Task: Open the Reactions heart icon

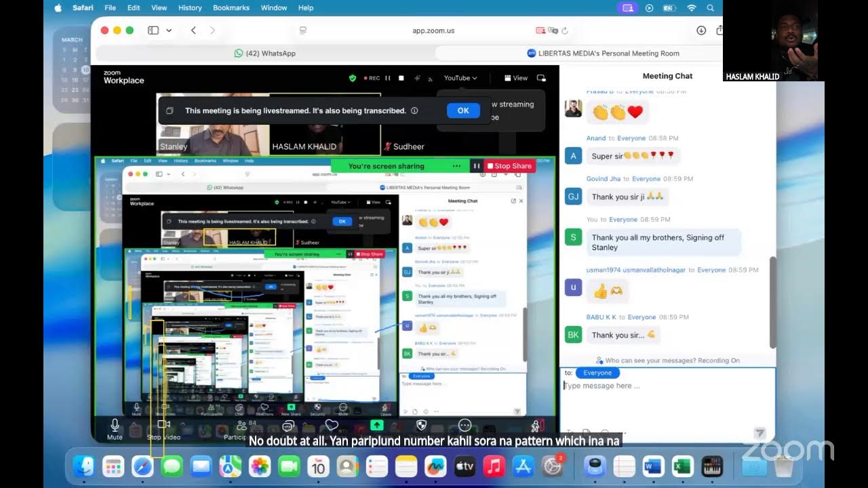Action: (x=332, y=425)
